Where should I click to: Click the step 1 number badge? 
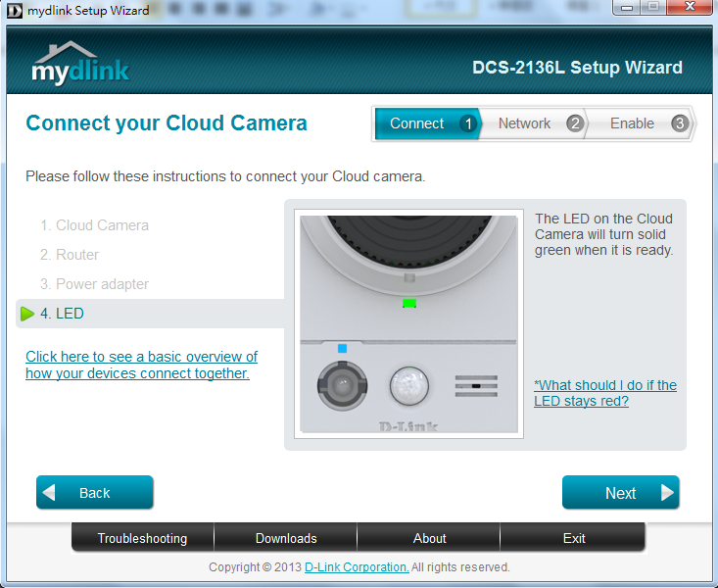[468, 123]
